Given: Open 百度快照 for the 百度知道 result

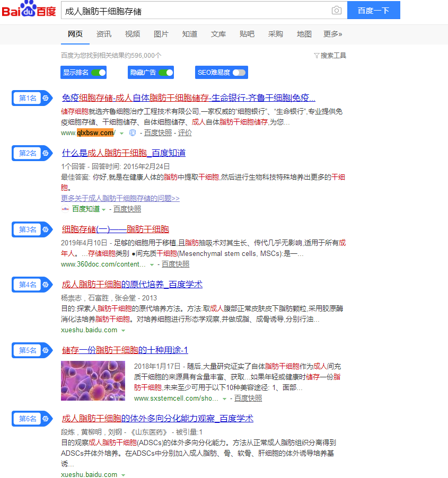Looking at the screenshot, I should tap(127, 209).
